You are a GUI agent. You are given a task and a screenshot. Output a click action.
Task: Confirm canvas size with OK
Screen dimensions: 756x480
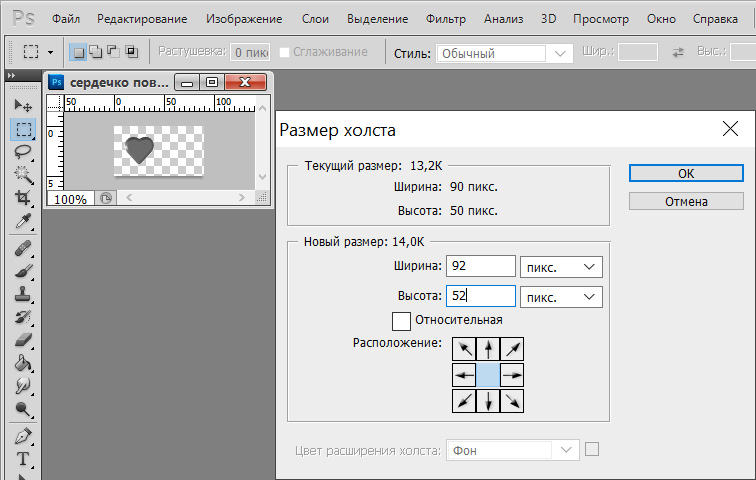point(686,173)
